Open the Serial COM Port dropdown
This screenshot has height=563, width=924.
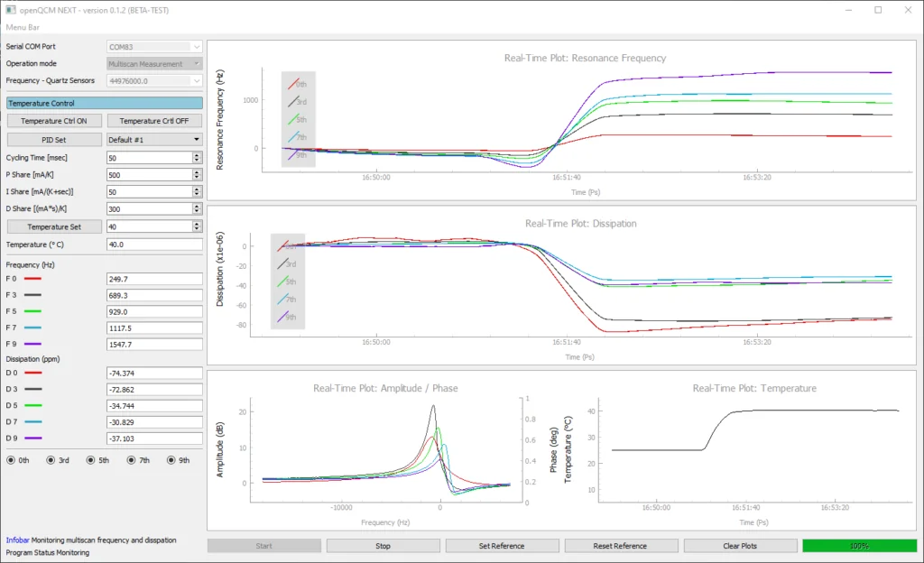point(154,47)
